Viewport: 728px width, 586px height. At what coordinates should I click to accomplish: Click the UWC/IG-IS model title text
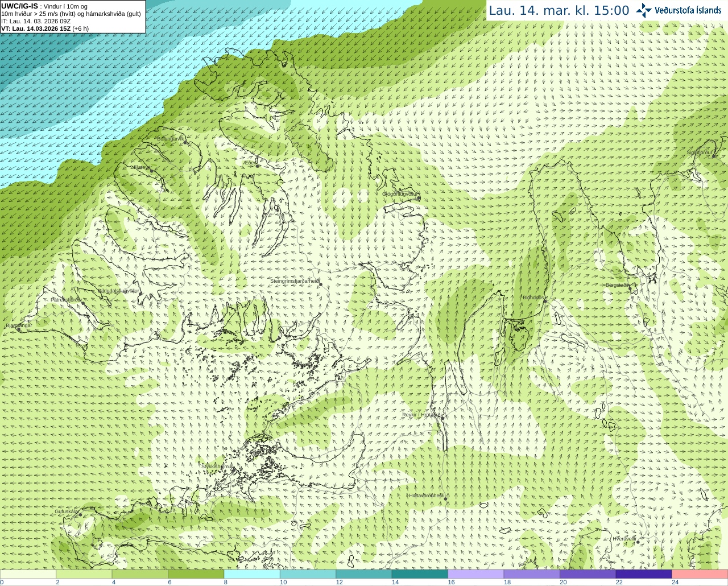tap(19, 6)
